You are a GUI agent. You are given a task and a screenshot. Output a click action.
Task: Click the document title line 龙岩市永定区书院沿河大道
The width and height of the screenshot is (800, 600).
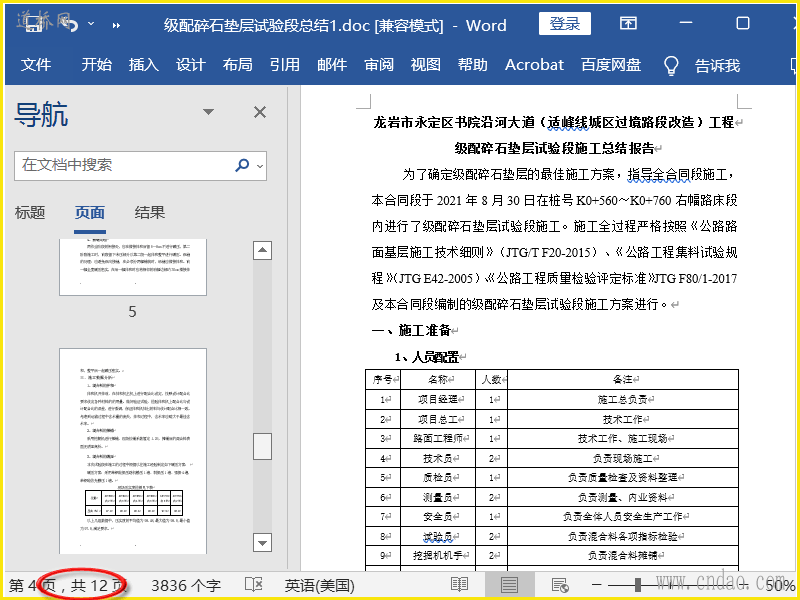click(554, 122)
